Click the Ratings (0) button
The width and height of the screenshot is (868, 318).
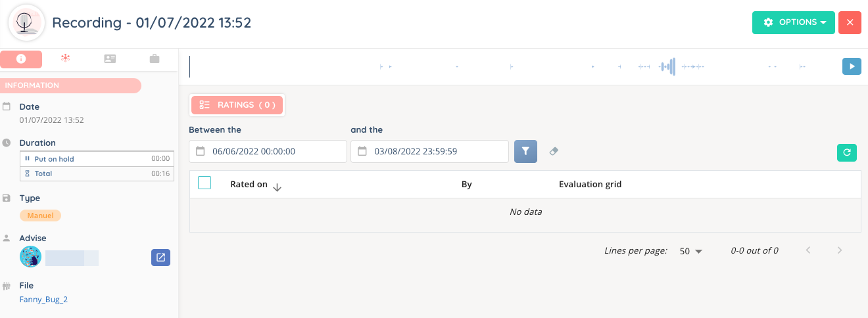point(237,105)
